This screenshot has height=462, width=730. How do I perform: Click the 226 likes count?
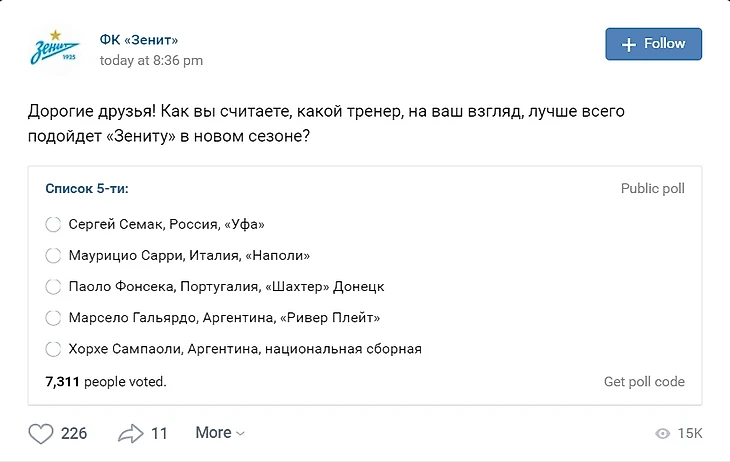click(74, 433)
